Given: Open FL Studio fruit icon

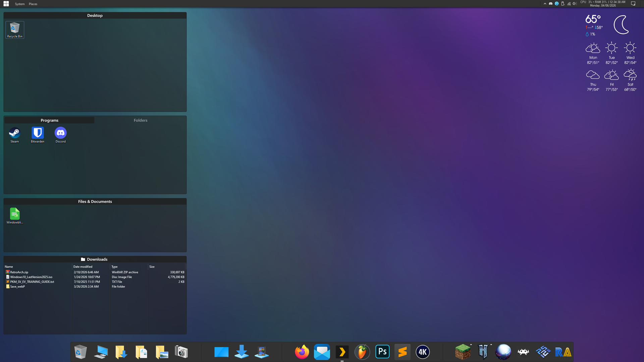Looking at the screenshot, I should point(362,352).
